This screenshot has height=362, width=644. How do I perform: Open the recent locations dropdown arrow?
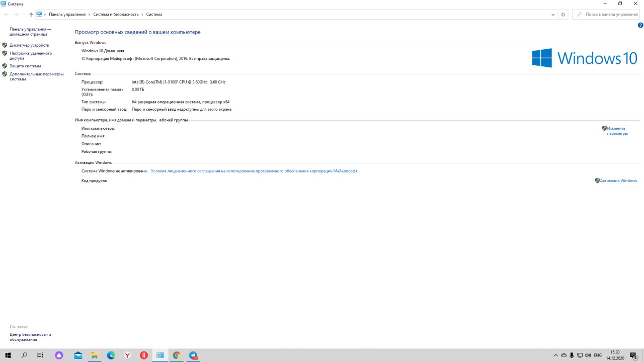(24, 15)
